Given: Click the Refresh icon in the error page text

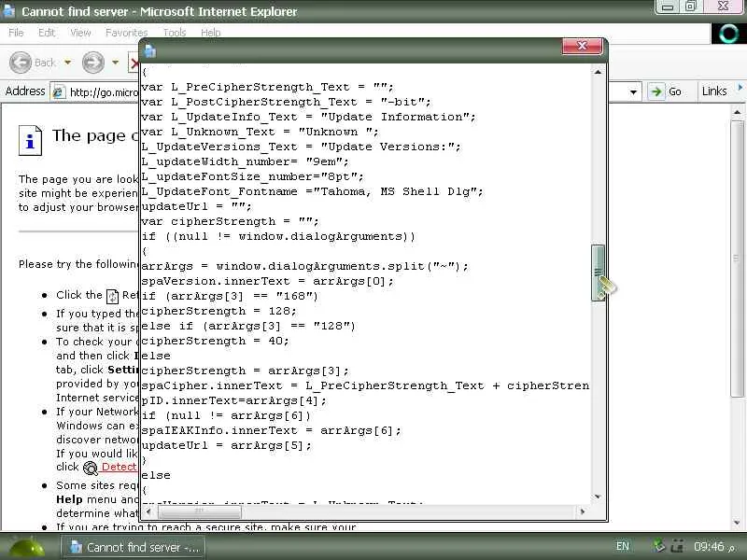Looking at the screenshot, I should pos(112,296).
